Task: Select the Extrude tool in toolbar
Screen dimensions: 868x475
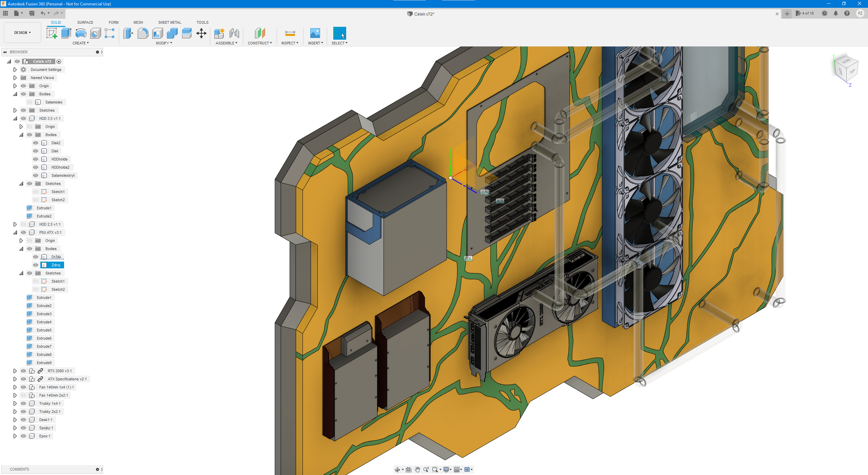Action: coord(66,33)
